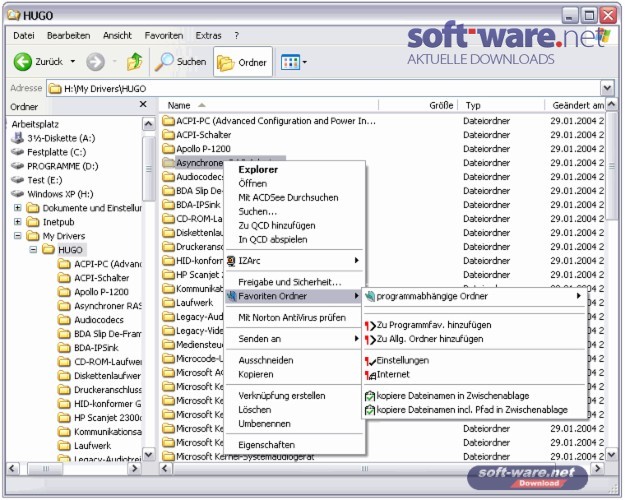Open the IZArc submenu
The height and width of the screenshot is (500, 625).
294,260
